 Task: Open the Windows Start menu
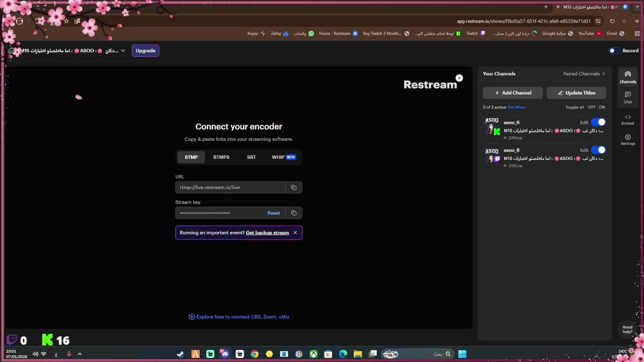(x=462, y=354)
